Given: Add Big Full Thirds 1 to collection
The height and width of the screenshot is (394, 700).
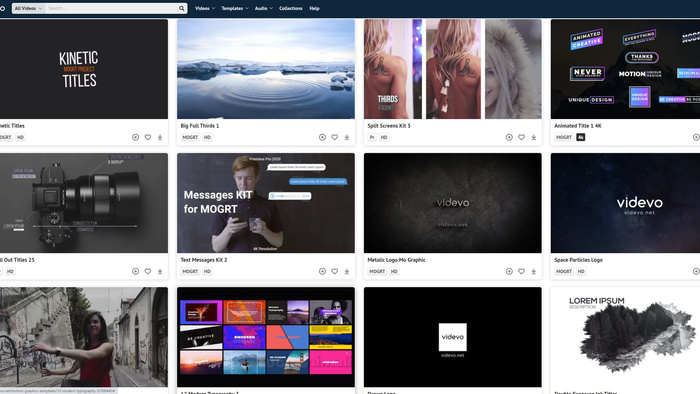Looking at the screenshot, I should pyautogui.click(x=322, y=137).
